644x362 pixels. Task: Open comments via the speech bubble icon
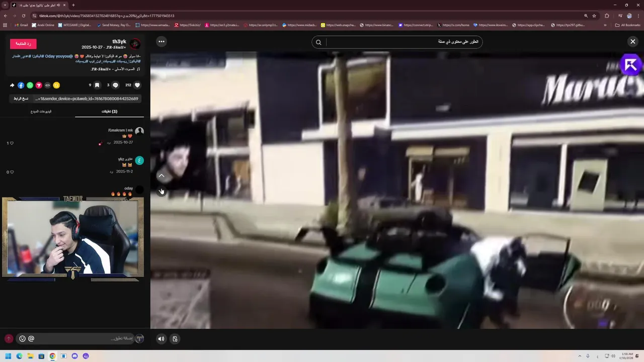[x=115, y=85]
